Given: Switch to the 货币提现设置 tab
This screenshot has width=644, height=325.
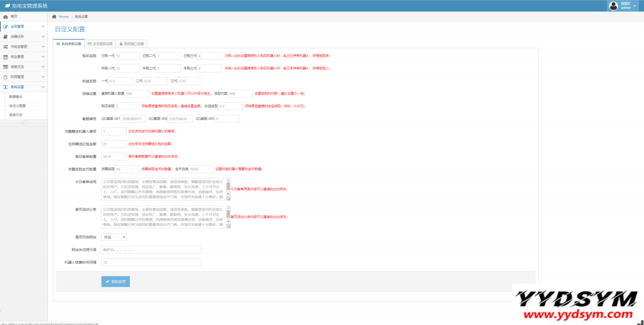Looking at the screenshot, I should pos(100,44).
